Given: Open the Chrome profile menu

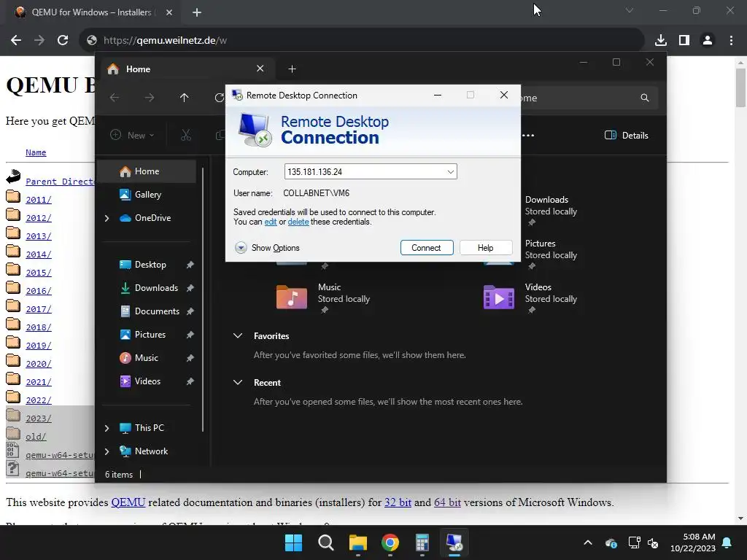Looking at the screenshot, I should point(708,41).
